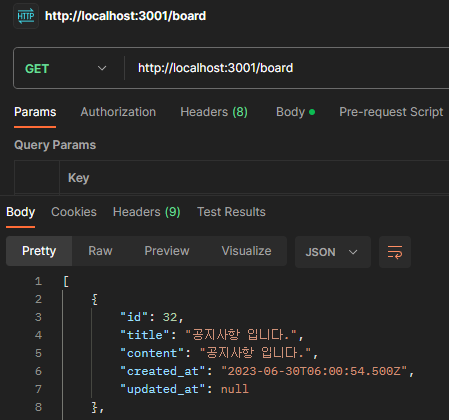Switch to the Visualize view
The height and width of the screenshot is (420, 449).
coord(246,251)
